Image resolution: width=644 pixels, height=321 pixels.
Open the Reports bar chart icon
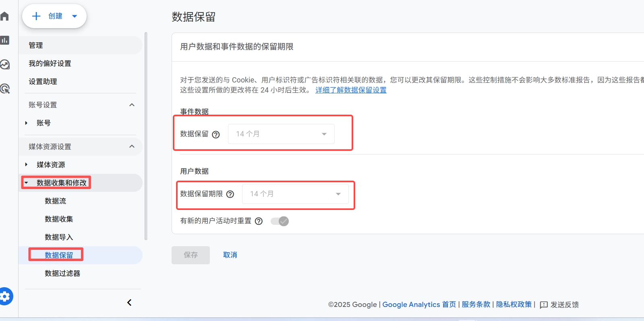5,40
